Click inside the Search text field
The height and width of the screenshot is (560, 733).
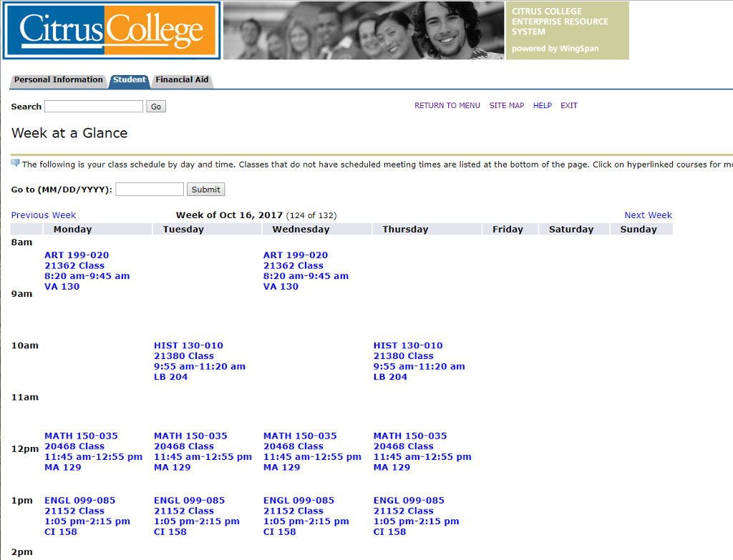[93, 106]
